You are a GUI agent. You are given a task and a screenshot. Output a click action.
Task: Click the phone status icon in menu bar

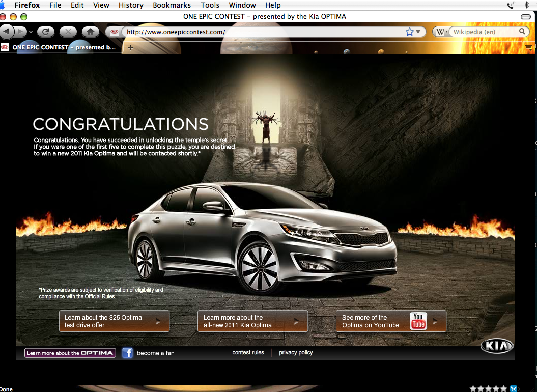tap(511, 5)
